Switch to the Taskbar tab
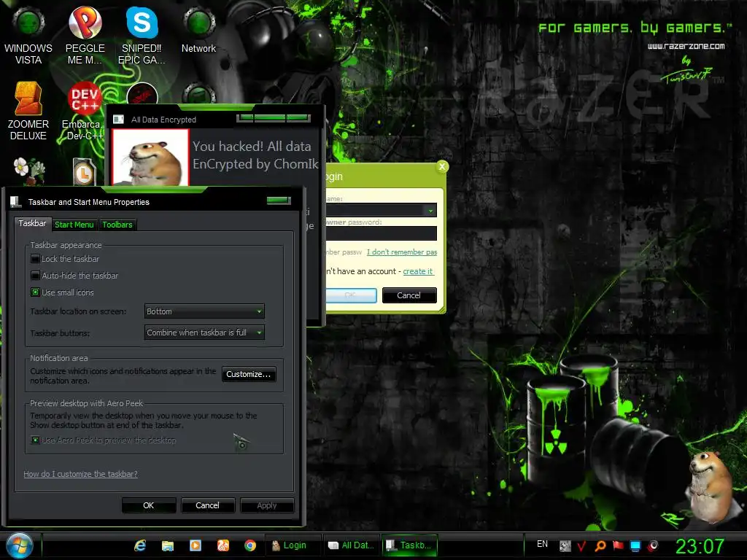Viewport: 747px width, 560px height. (32, 223)
